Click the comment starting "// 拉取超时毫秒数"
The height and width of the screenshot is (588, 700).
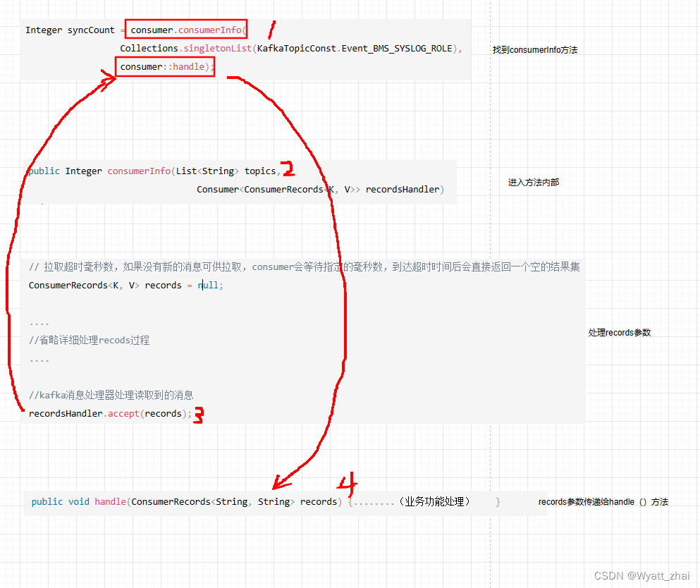[x=304, y=267]
